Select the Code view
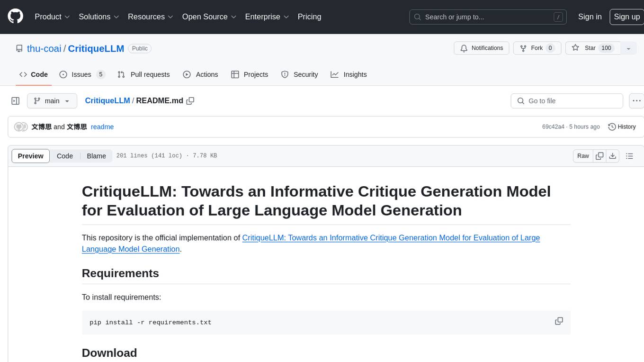 [65, 156]
